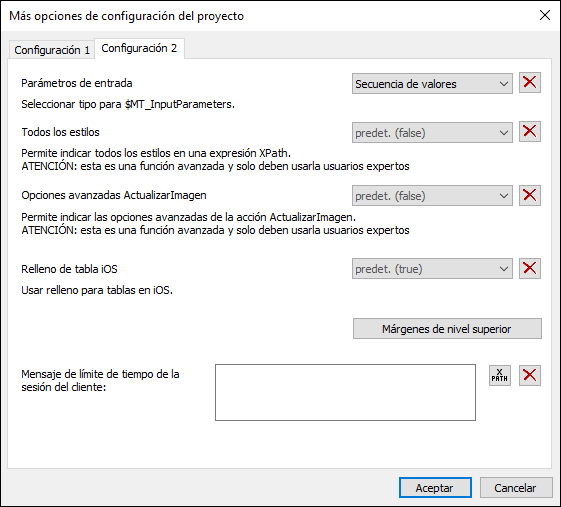The height and width of the screenshot is (507, 561).
Task: Open Todos los estilos predet. (false) dropdown
Action: click(432, 133)
